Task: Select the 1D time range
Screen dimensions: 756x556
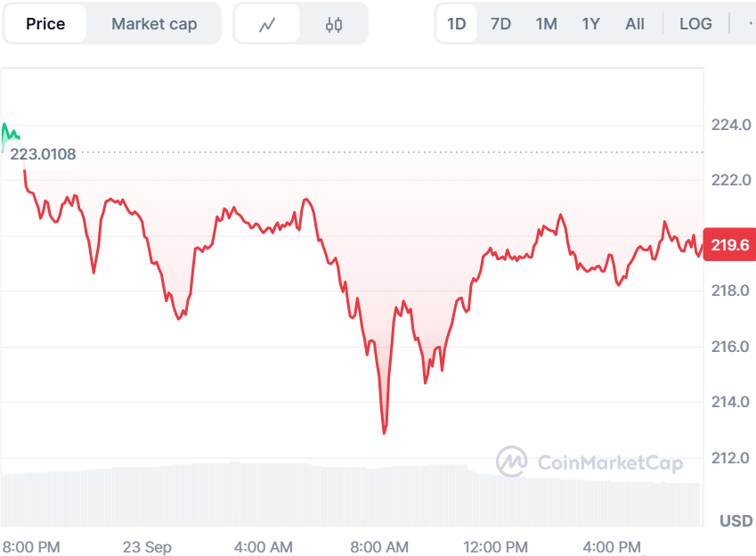Action: (457, 24)
